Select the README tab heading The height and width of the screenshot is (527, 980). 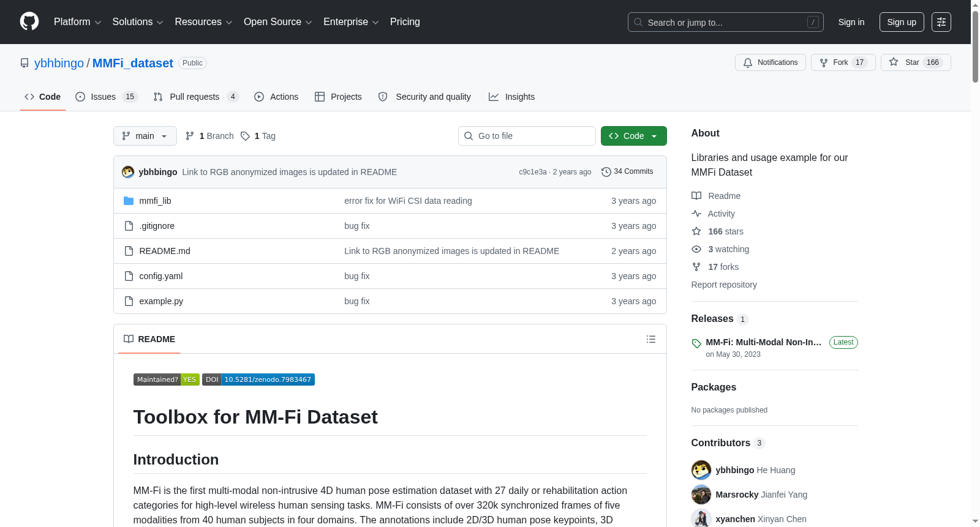[149, 339]
